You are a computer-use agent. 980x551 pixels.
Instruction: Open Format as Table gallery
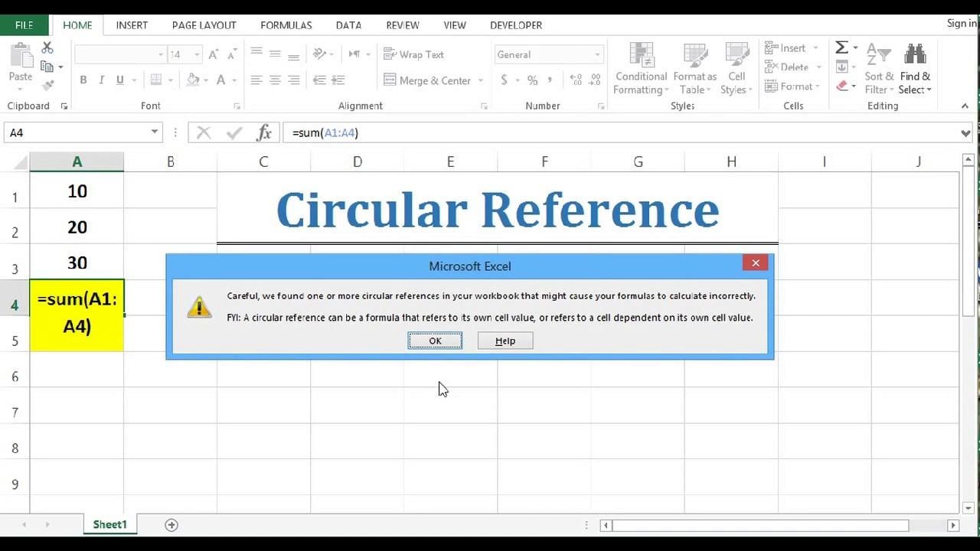tap(695, 69)
